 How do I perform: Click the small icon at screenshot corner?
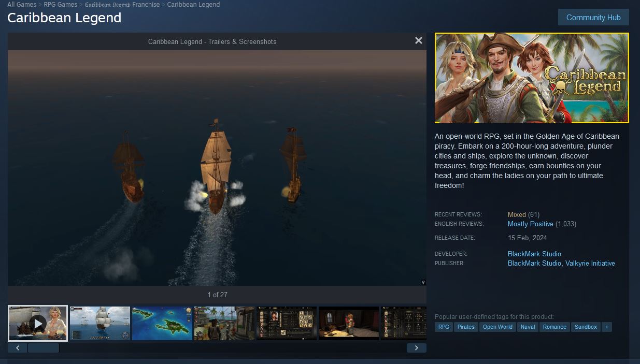coord(423,282)
